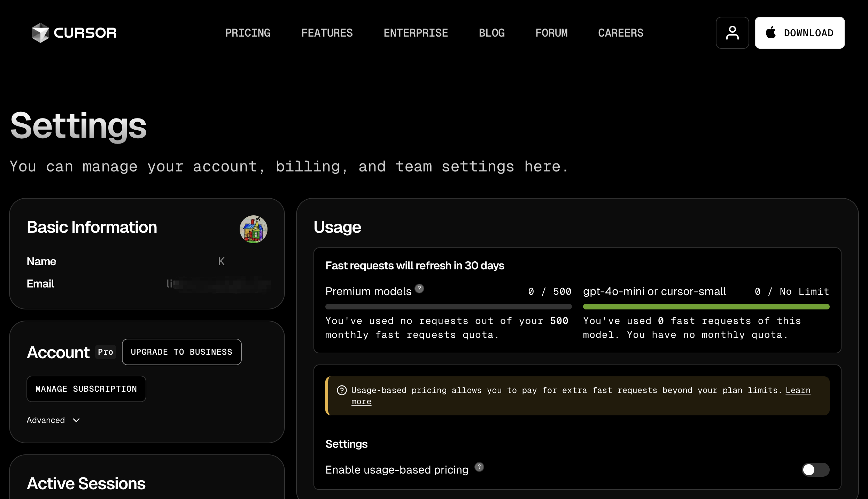Click 'You have no monthly quota' description text

coord(707,335)
